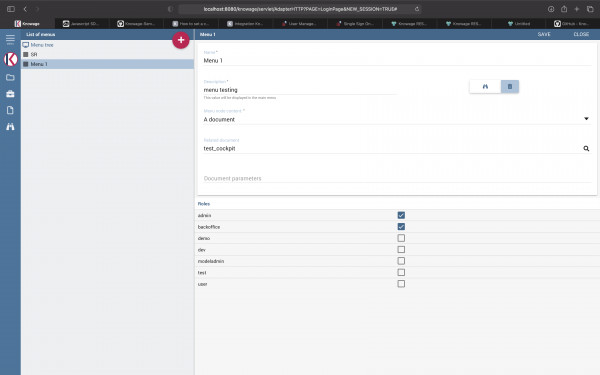Image resolution: width=600 pixels, height=375 pixels.
Task: Click the Knowage K logo icon
Action: [x=10, y=59]
